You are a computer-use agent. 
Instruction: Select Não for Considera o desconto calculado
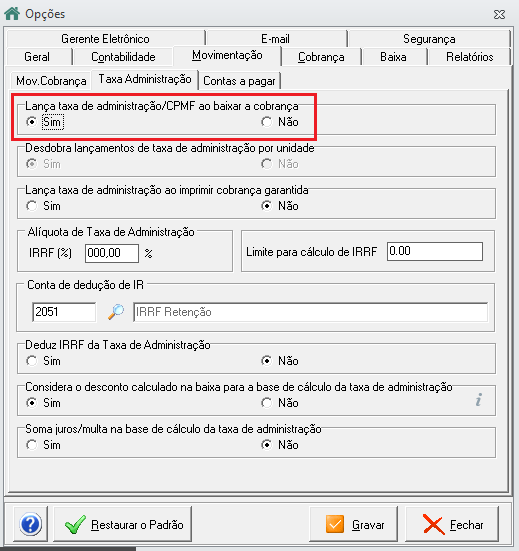(266, 403)
